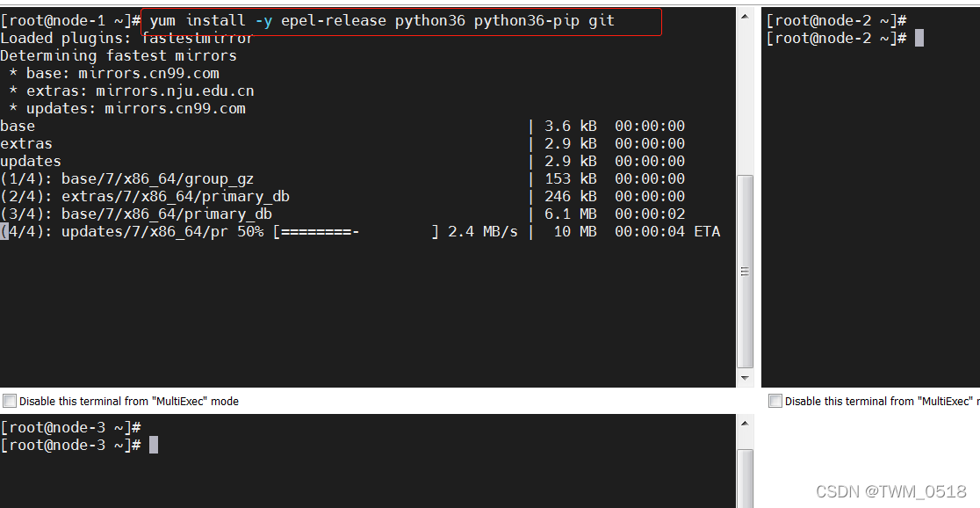Screen dimensions: 980x508
Task: Click the highlighted yum install command
Action: point(382,20)
